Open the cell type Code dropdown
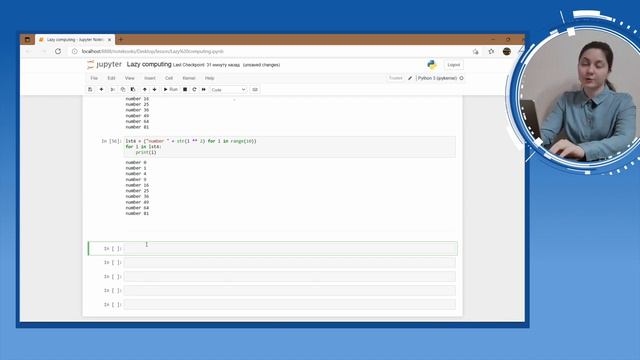 point(229,89)
